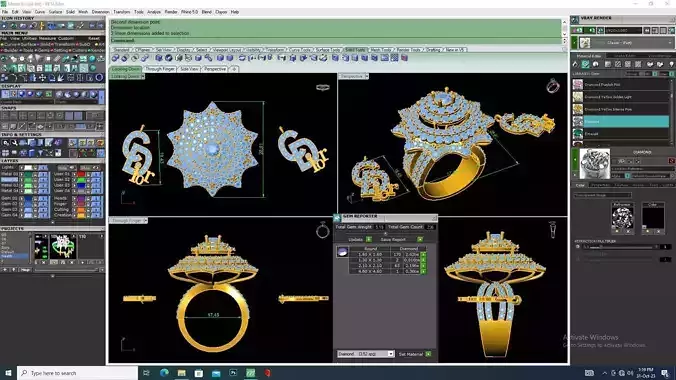
Task: Pick the red color swatch of User 01 layer
Action: 81,174
